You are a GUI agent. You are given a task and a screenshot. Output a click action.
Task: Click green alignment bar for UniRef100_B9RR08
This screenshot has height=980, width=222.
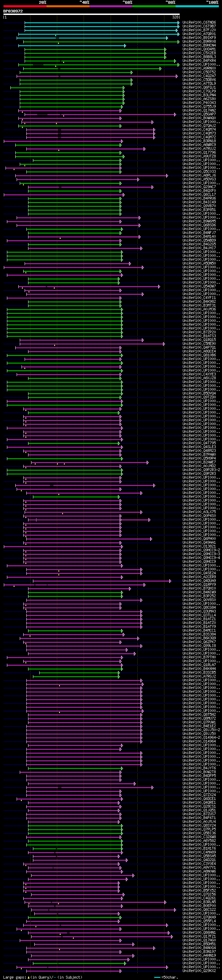point(101,41)
